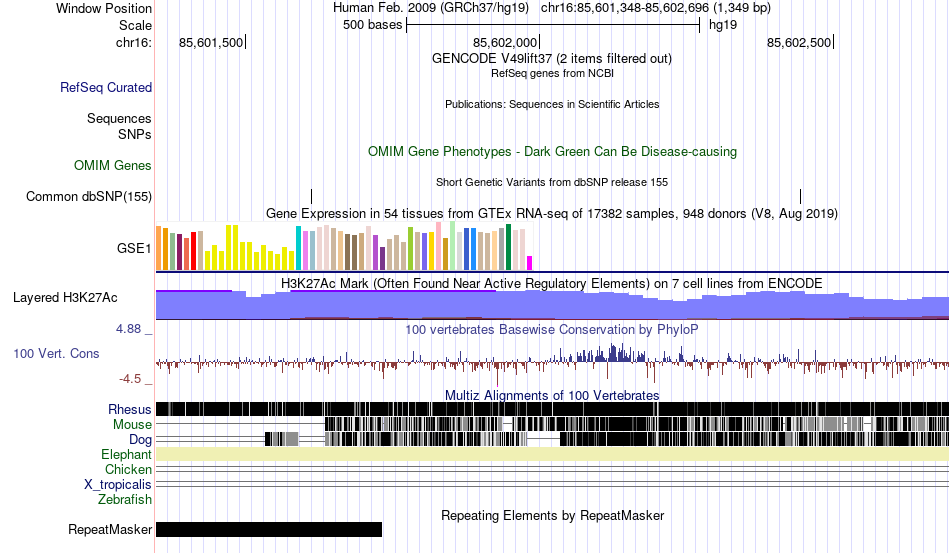Click the cyan bar in GTEx chart
The width and height of the screenshot is (950, 553).
point(298,248)
